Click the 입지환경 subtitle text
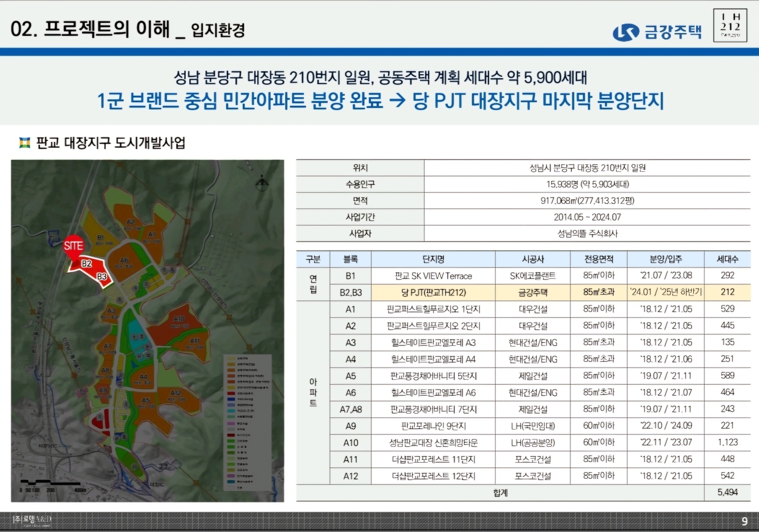759x532 pixels. [218, 30]
